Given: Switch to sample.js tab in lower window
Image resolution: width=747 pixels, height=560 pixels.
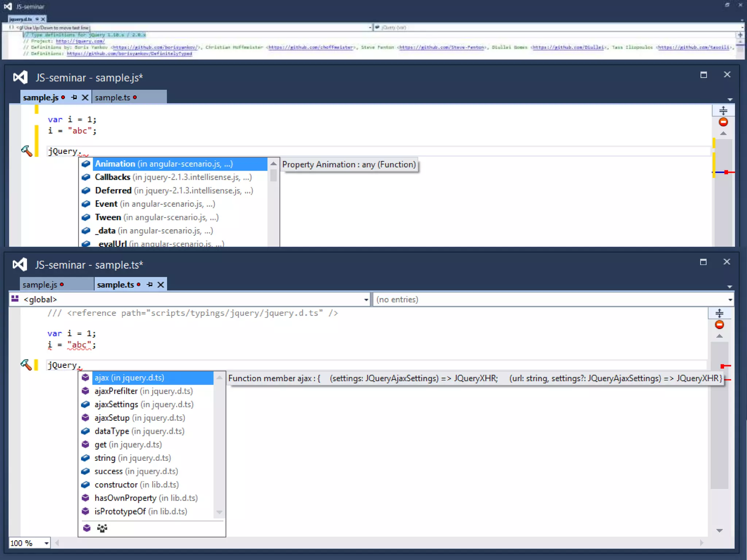Looking at the screenshot, I should pos(57,284).
